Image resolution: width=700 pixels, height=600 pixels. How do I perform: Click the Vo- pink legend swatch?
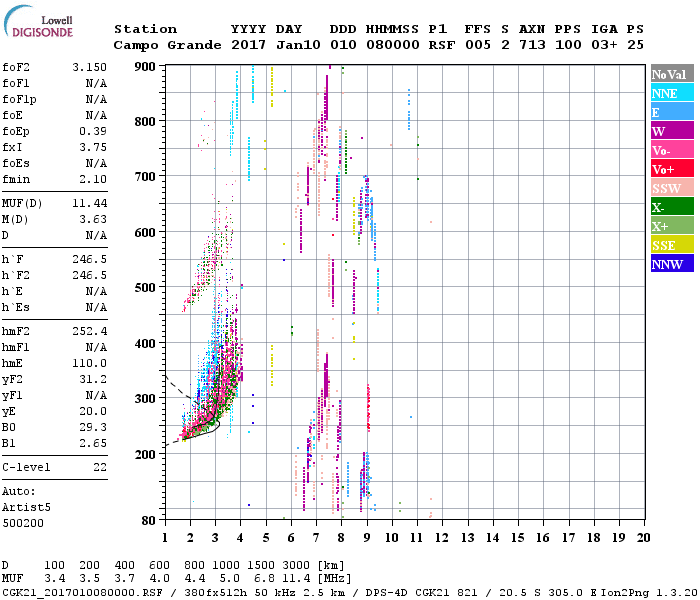tap(672, 150)
